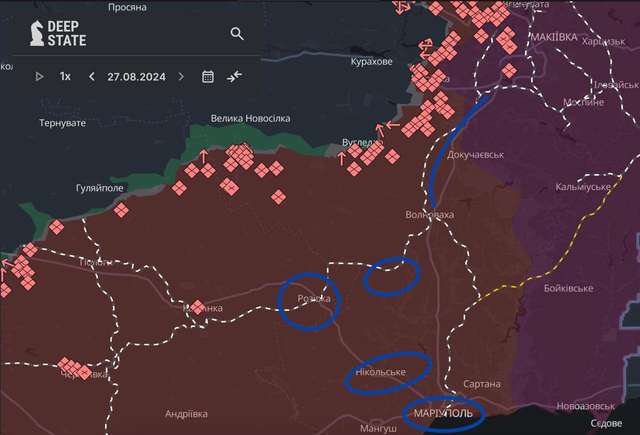
Task: Click the 27.08.2024 date field
Action: [136, 76]
